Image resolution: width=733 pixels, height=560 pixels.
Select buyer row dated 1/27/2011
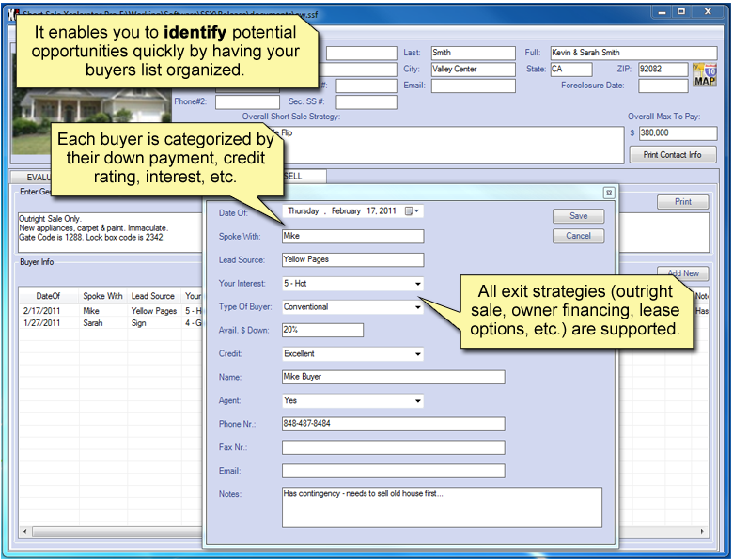coord(112,323)
